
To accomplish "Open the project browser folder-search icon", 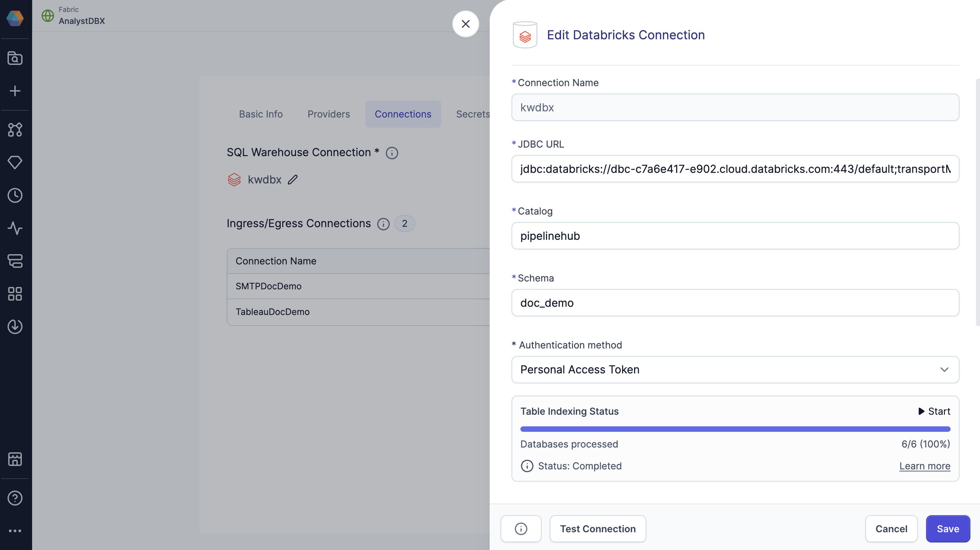I will point(15,58).
